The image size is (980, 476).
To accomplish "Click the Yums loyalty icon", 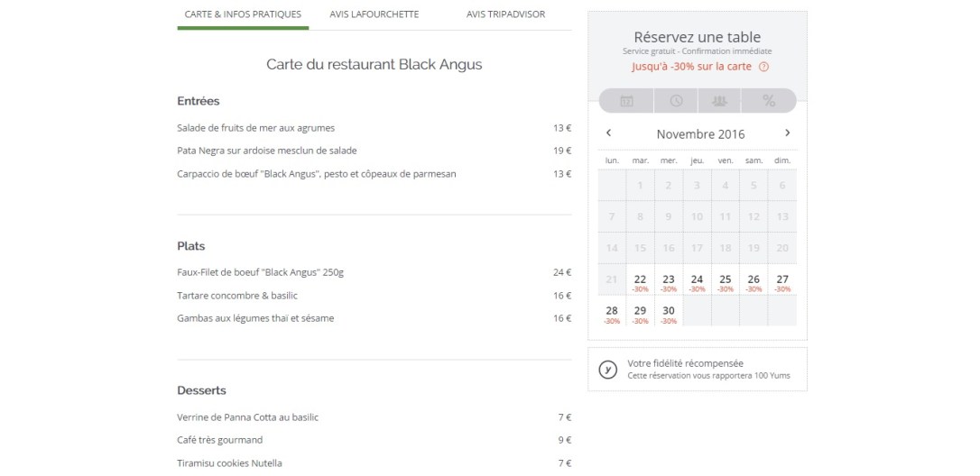I will click(608, 369).
